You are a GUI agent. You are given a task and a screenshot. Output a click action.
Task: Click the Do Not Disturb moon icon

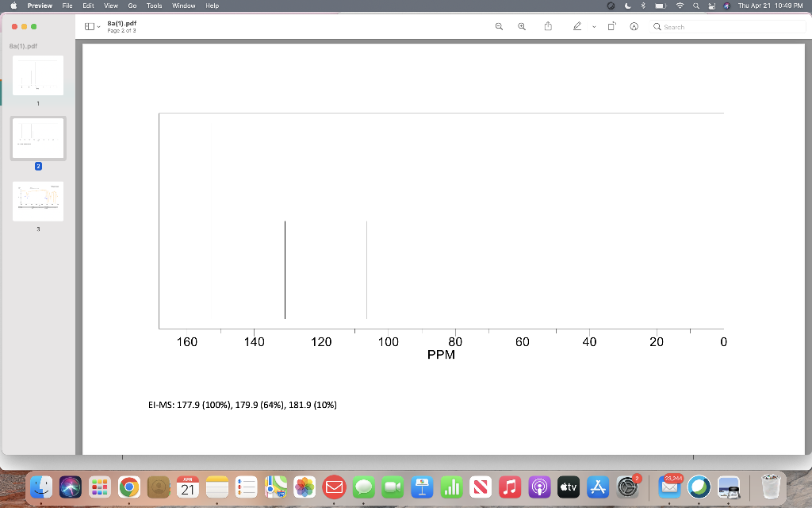click(627, 6)
